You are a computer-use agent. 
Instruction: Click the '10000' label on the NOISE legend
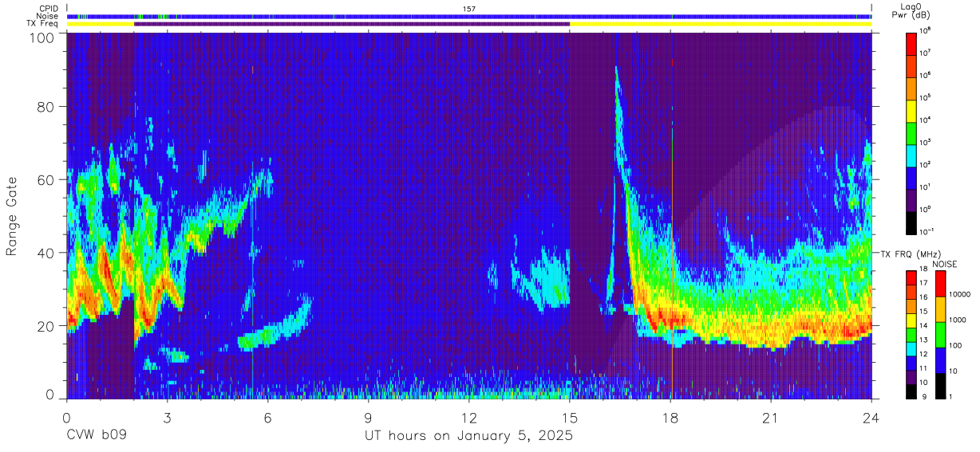960,296
